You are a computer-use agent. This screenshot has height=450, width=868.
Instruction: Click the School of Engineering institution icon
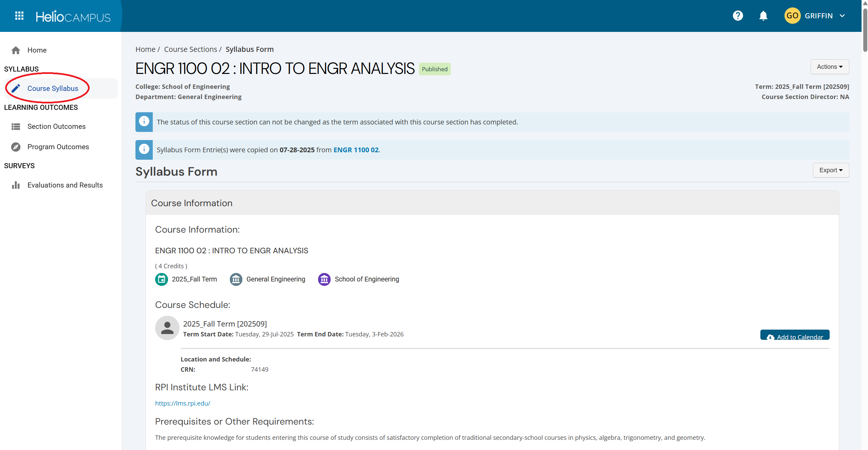[x=324, y=279]
